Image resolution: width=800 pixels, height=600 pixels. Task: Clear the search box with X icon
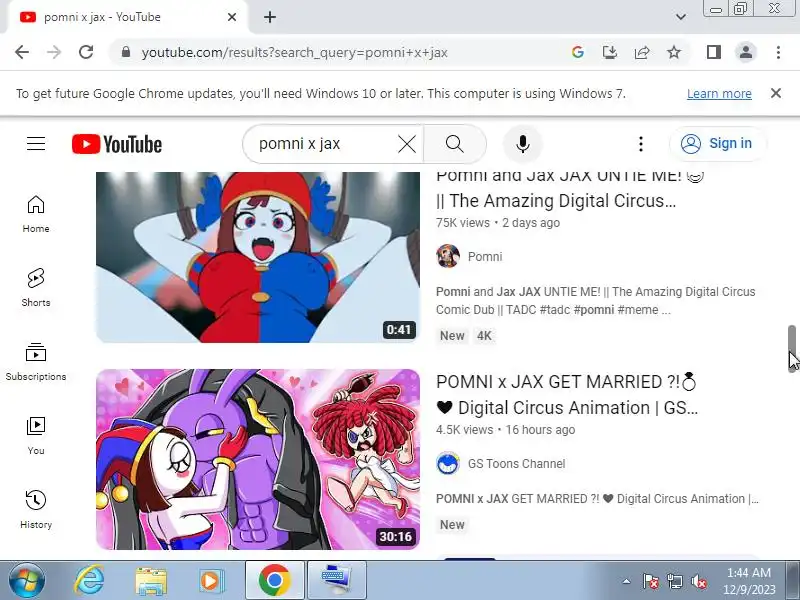click(x=407, y=144)
